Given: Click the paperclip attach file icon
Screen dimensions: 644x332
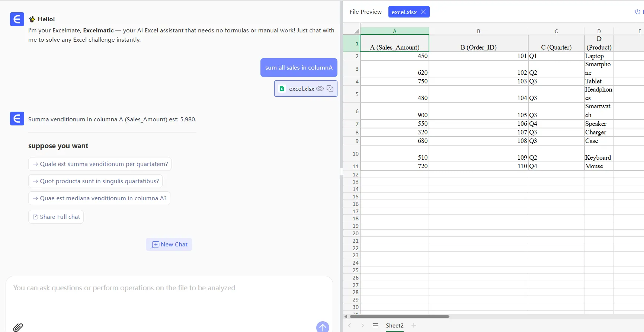Looking at the screenshot, I should (x=18, y=327).
